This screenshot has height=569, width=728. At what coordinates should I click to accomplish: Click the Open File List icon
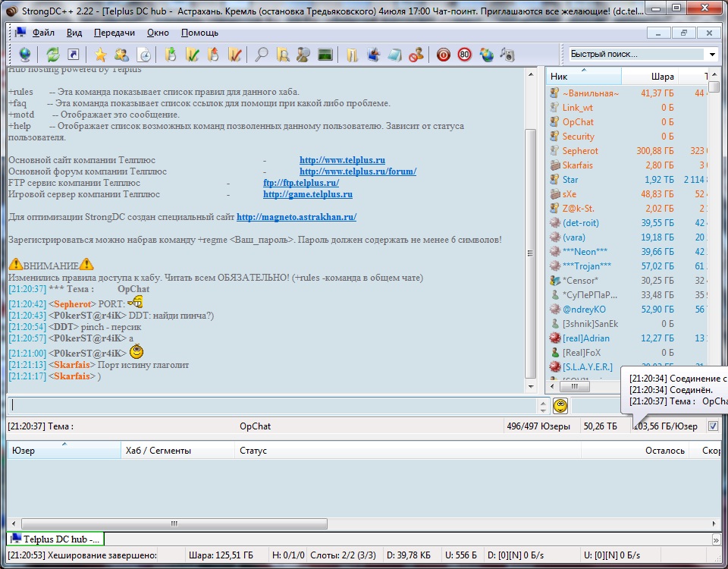pyautogui.click(x=352, y=55)
